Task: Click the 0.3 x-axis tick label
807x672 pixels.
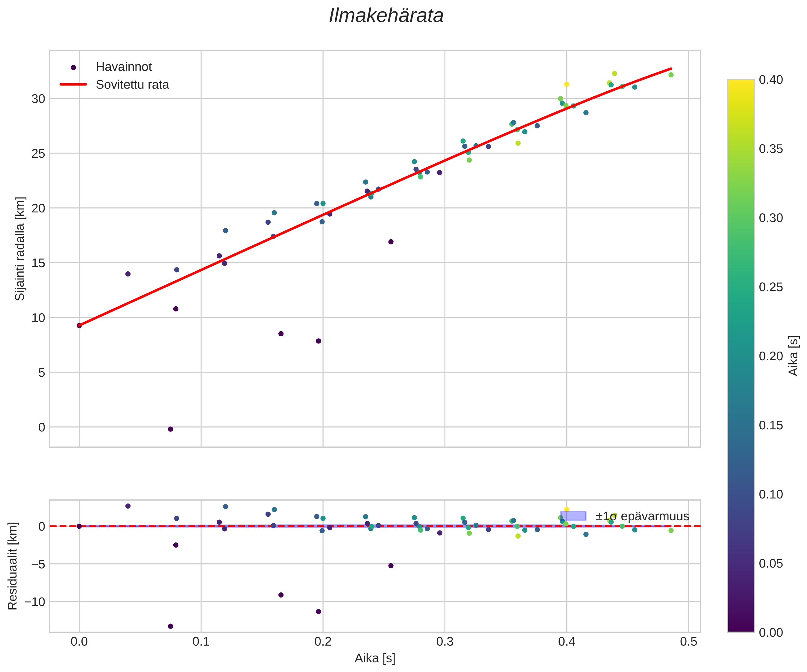Action: [x=445, y=642]
